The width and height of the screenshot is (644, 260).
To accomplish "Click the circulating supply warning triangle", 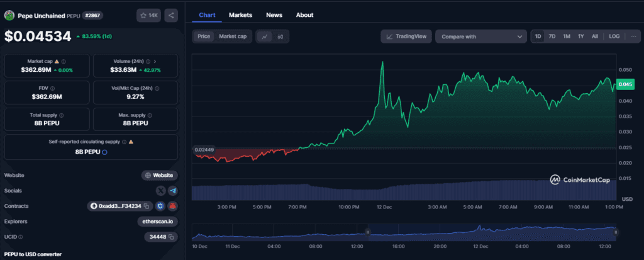I will tap(131, 142).
